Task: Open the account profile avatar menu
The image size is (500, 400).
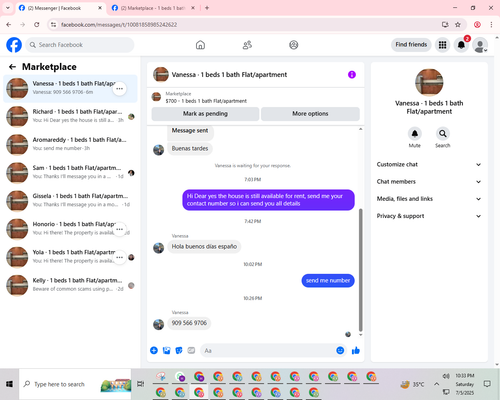Action: tap(480, 45)
